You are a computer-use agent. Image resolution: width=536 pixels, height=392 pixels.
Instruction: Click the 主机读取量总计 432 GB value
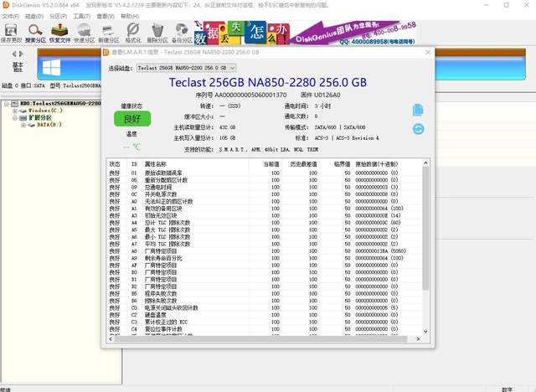tap(228, 127)
